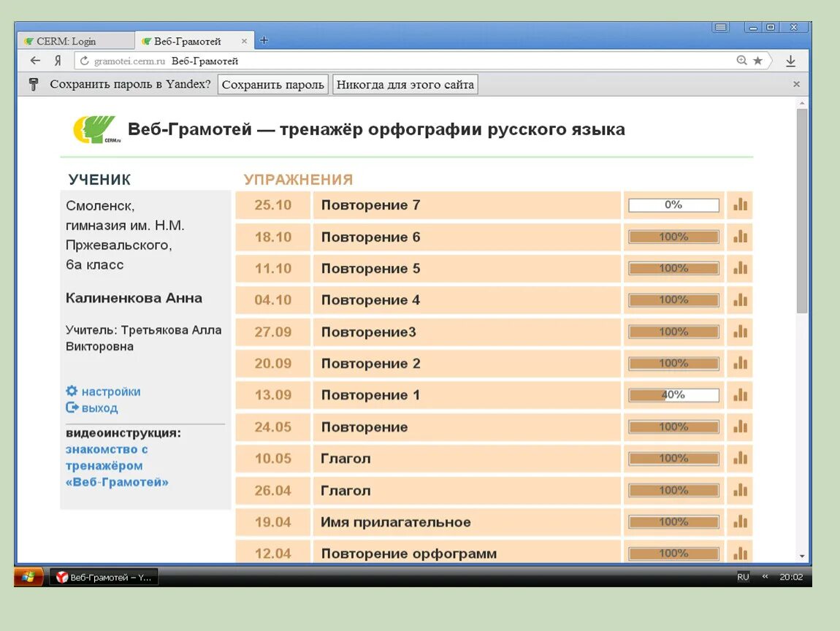This screenshot has height=631, width=840.
Task: Open statistics chart for Повторение 7
Action: pos(740,204)
